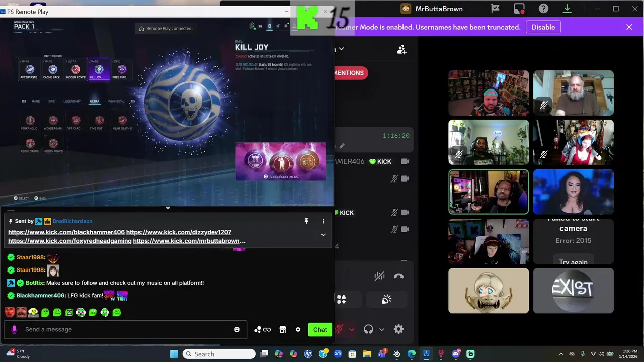The height and width of the screenshot is (362, 644).
Task: Select the EXIST avatar video tile
Action: tap(574, 291)
